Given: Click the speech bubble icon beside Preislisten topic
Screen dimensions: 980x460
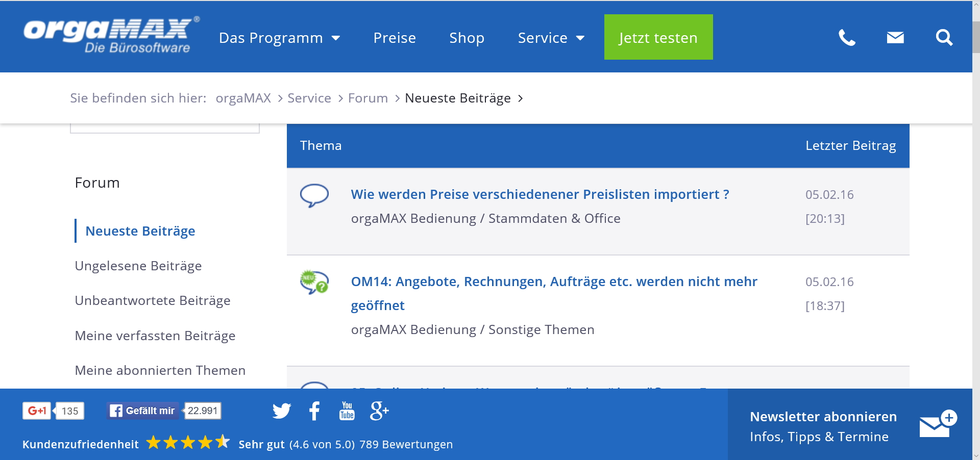Looking at the screenshot, I should tap(314, 195).
